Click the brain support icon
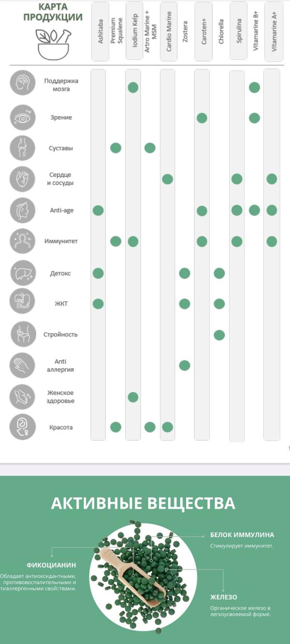Viewport: 290px width, 644px height. [23, 83]
